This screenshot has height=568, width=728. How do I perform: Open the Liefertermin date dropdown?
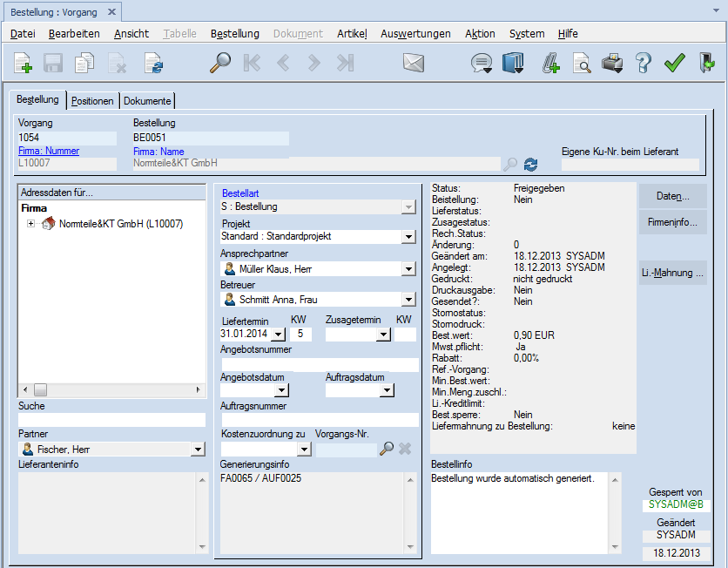tap(278, 335)
